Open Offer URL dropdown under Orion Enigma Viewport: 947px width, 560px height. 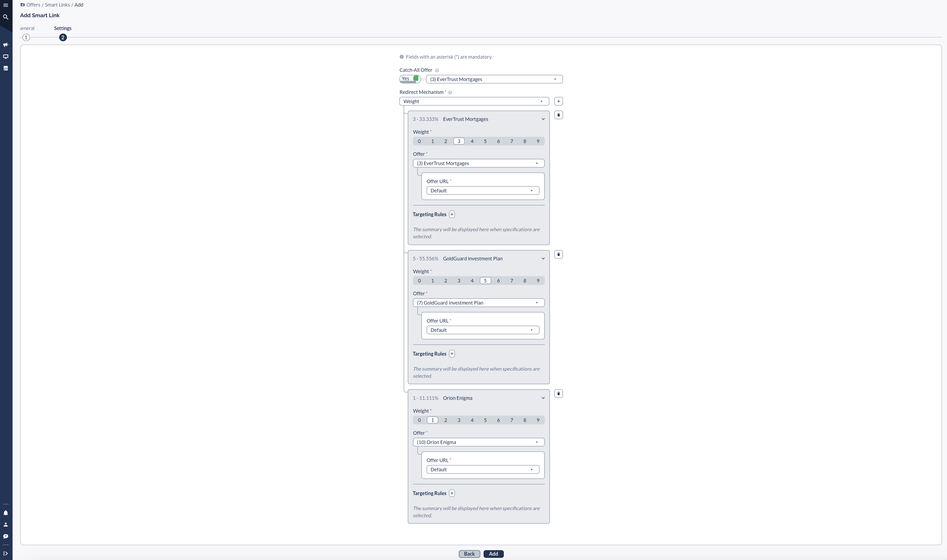coord(483,469)
